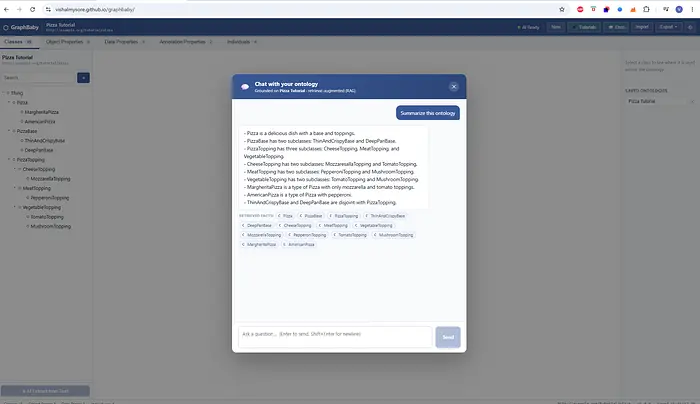This screenshot has height=404, width=700.
Task: Click the add class plus button
Action: click(83, 78)
